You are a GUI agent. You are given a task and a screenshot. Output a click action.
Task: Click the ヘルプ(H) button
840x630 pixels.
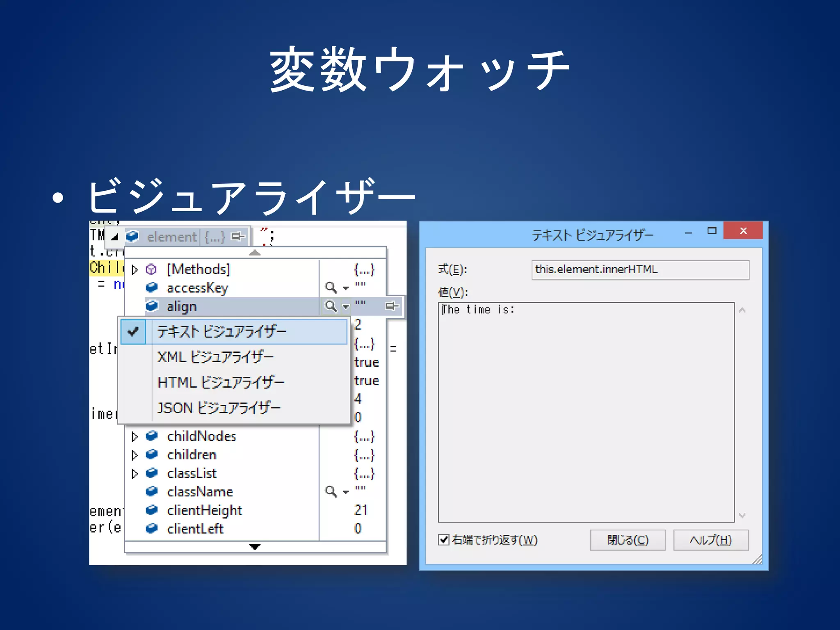(711, 540)
